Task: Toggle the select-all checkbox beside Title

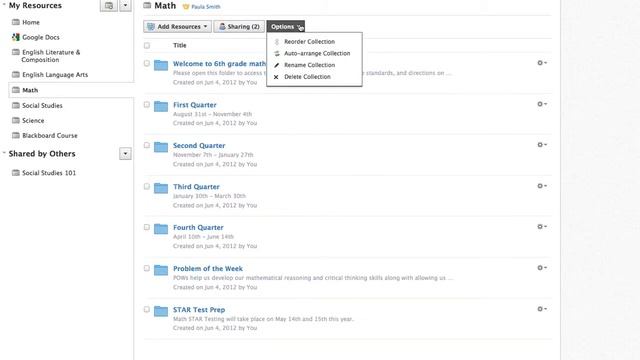Action: [x=147, y=45]
